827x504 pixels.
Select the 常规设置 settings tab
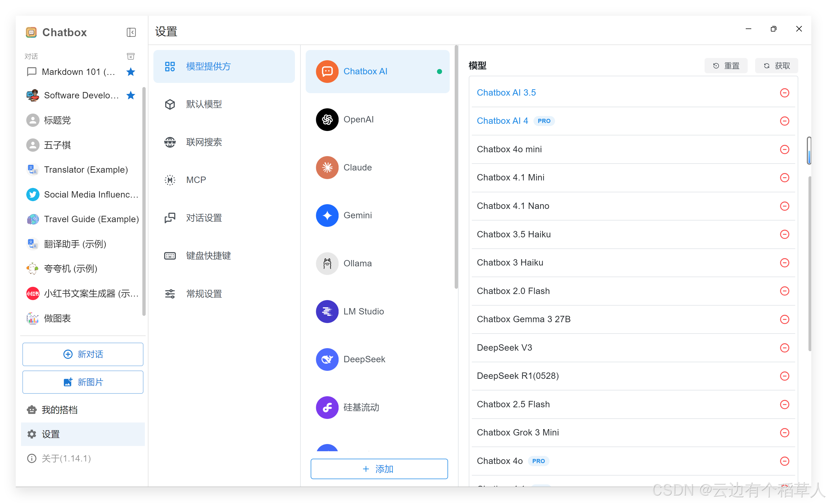pyautogui.click(x=224, y=294)
